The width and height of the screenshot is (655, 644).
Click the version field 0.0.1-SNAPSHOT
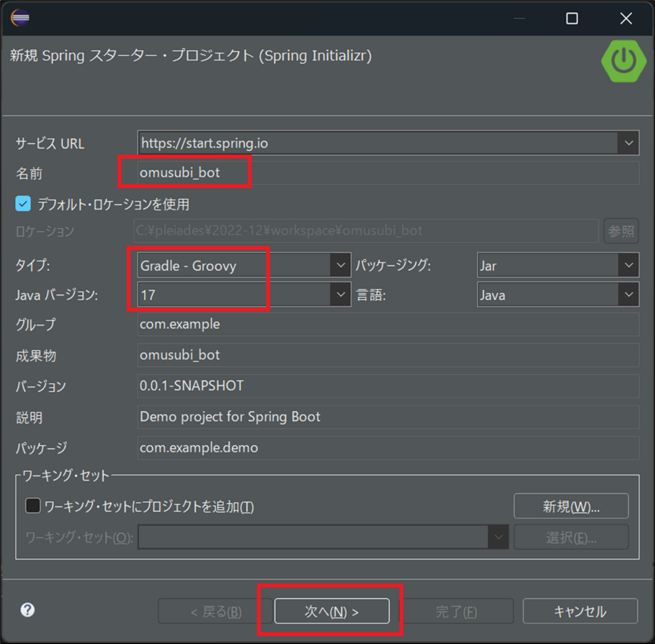point(388,386)
